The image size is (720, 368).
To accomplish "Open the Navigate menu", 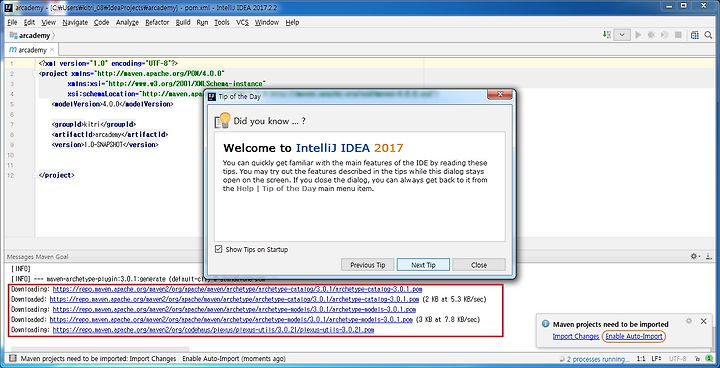I will click(75, 22).
